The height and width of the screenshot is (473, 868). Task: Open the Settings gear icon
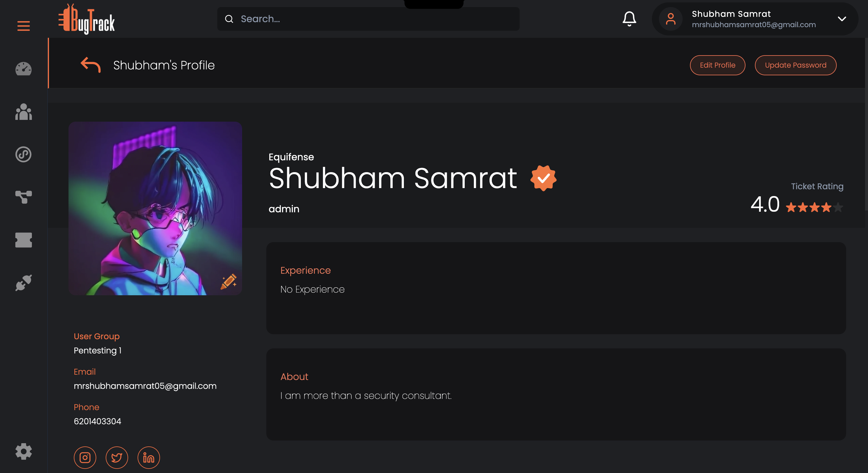coord(24,451)
